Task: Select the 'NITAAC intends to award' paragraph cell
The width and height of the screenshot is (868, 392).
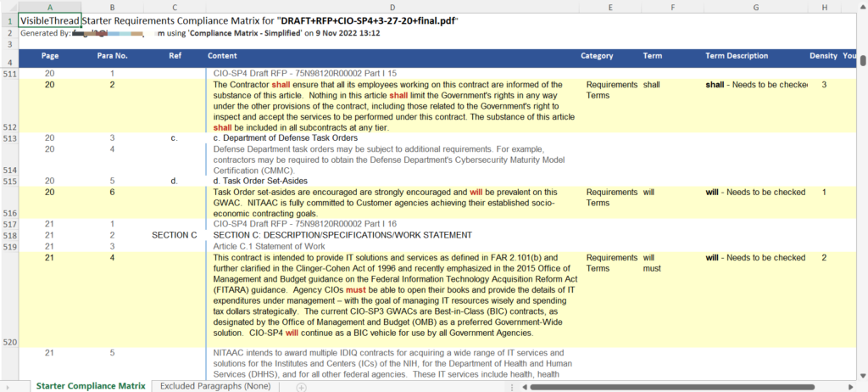Action: tap(392, 363)
